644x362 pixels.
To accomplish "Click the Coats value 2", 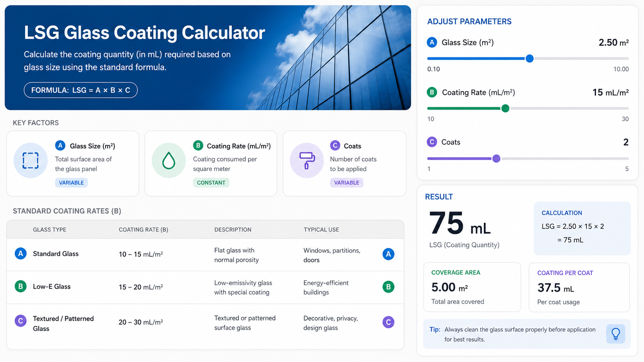I will (626, 142).
